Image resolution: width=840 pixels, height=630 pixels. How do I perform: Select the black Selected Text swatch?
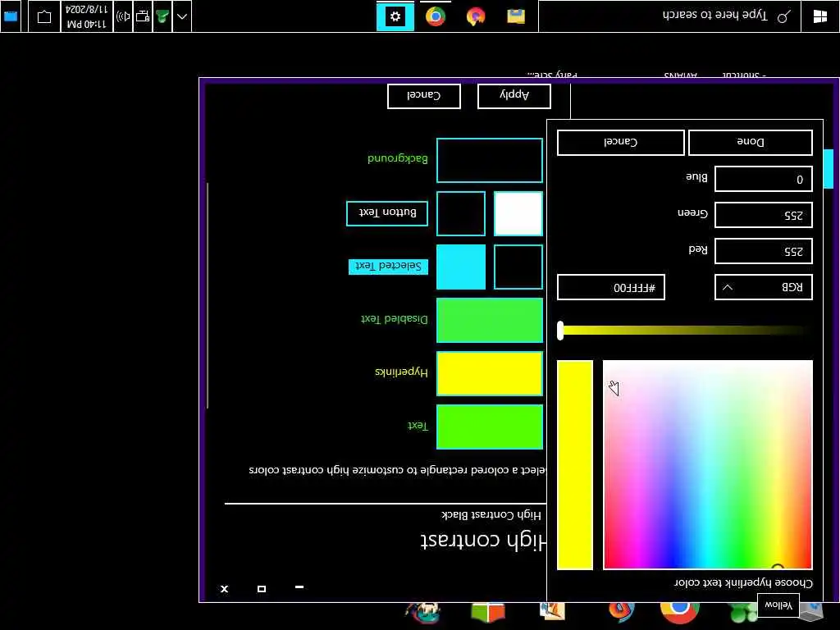click(518, 267)
